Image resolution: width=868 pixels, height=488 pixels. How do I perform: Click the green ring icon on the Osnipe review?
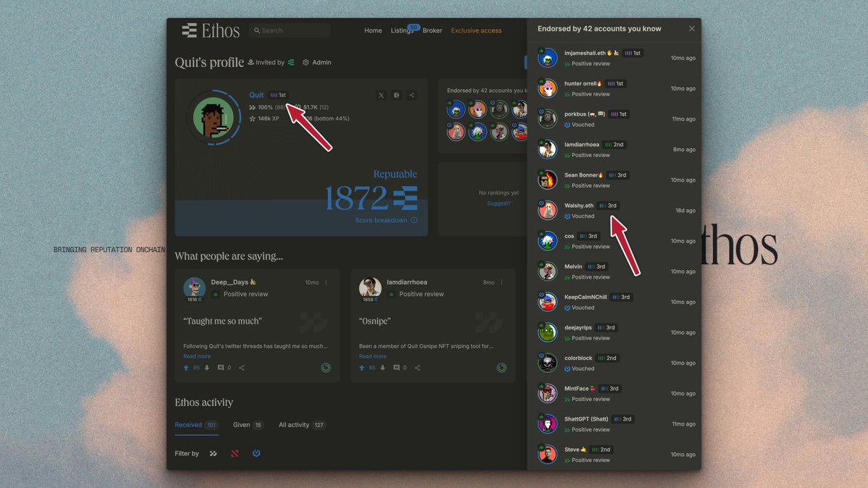coord(502,368)
